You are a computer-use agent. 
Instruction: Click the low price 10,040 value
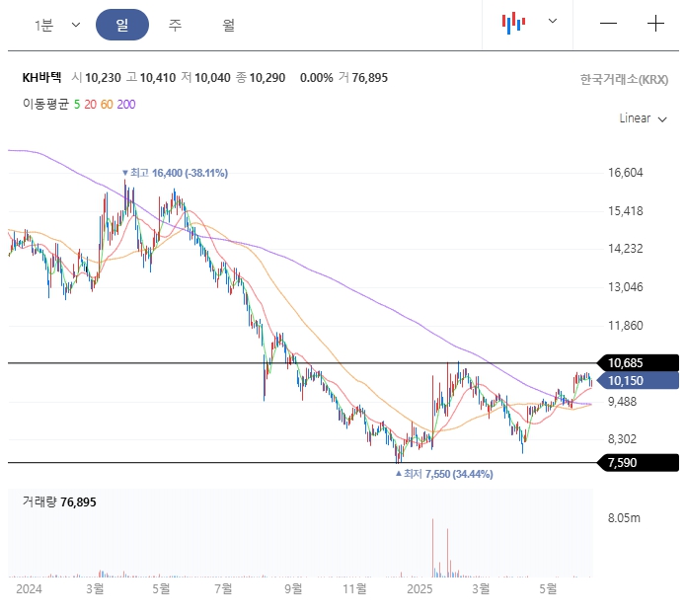(213, 78)
